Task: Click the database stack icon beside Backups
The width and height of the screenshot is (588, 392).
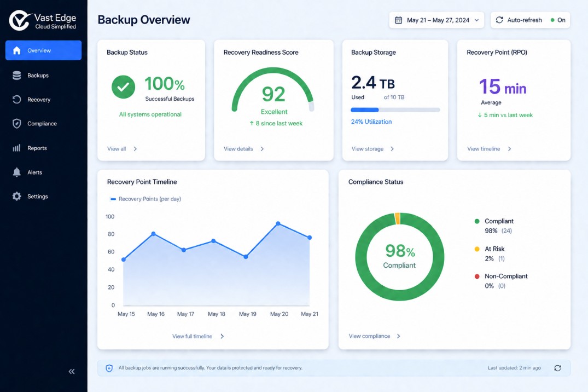Action: (x=17, y=76)
